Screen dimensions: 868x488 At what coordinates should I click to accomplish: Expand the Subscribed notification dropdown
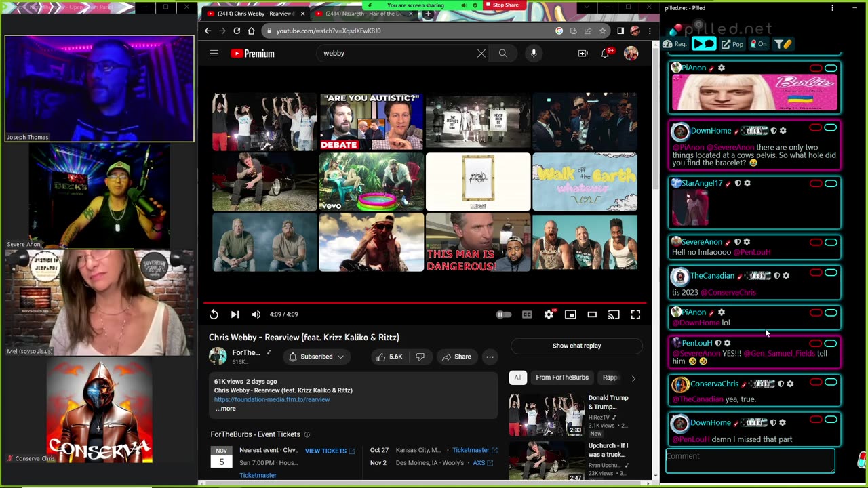click(x=316, y=357)
